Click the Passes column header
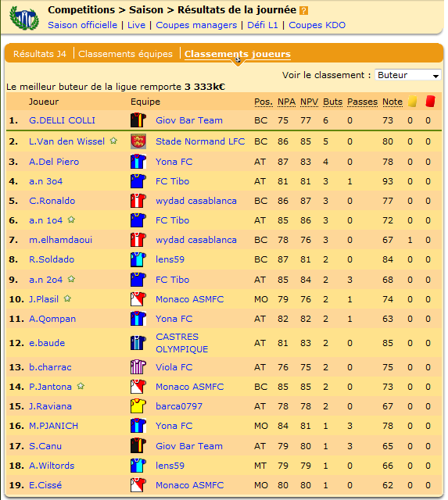Viewport: 448px width, 500px height. click(x=362, y=102)
